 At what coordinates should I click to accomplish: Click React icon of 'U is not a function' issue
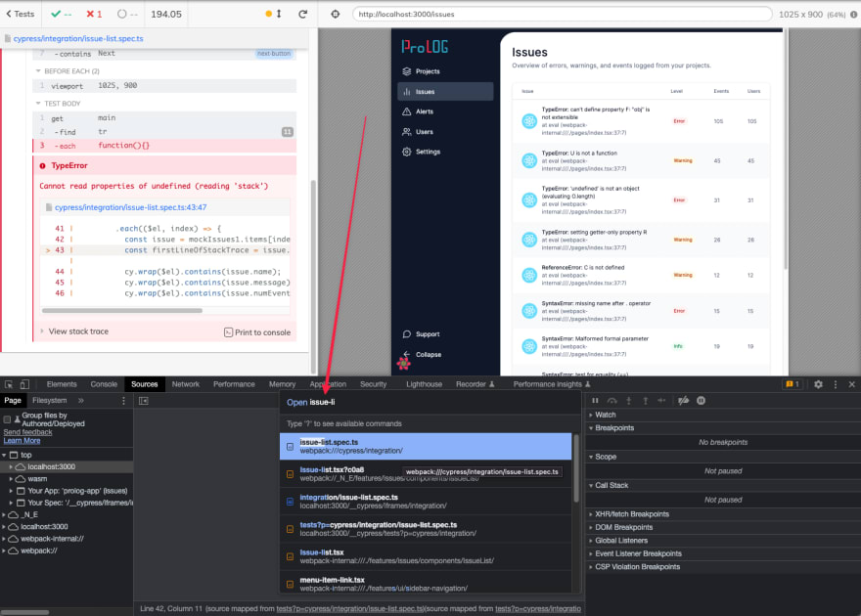(528, 160)
